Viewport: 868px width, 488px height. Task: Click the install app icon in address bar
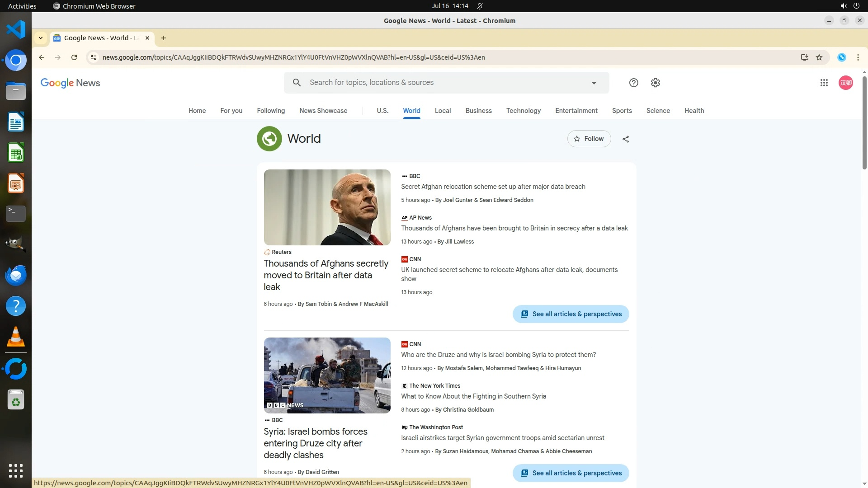tap(804, 57)
